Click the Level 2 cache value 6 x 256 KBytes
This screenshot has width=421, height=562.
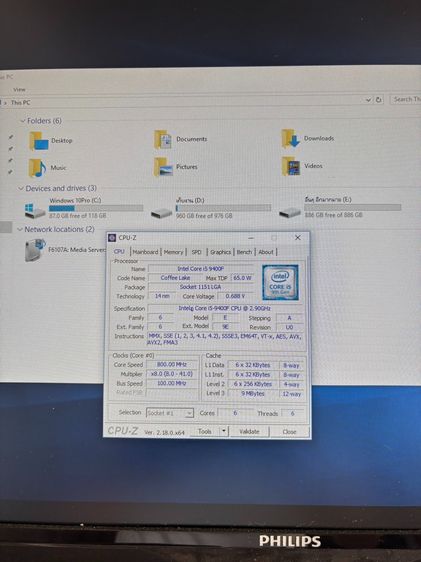click(253, 384)
